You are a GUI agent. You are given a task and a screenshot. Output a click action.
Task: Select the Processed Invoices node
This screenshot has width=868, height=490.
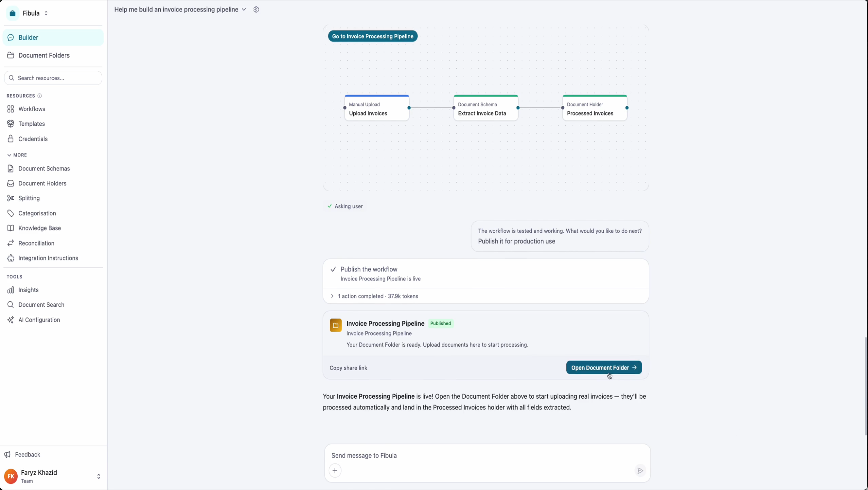pos(595,108)
